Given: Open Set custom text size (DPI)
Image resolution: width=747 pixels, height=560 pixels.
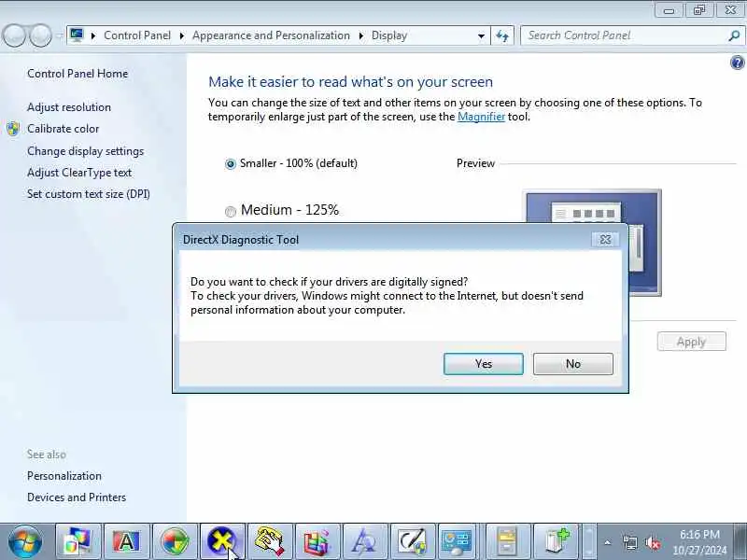Looking at the screenshot, I should 89,194.
